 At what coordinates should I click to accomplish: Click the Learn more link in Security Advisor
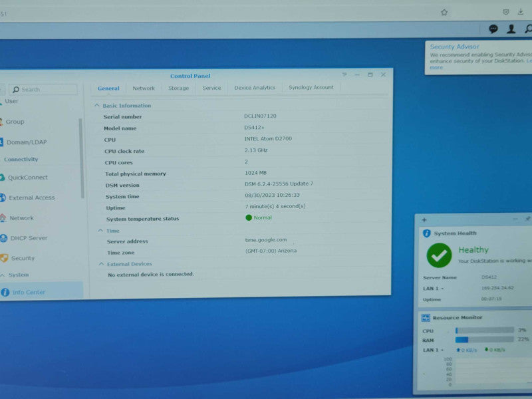click(x=436, y=68)
